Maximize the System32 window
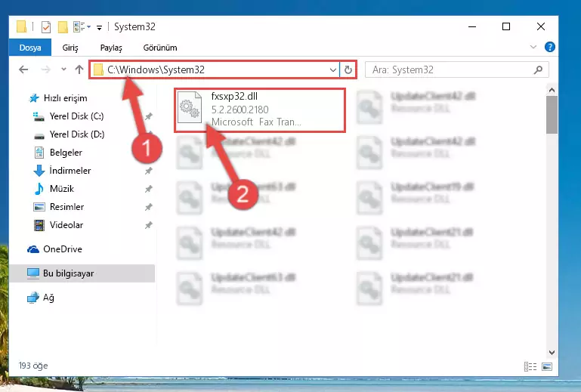Screen dimensions: 581x392 506,26
